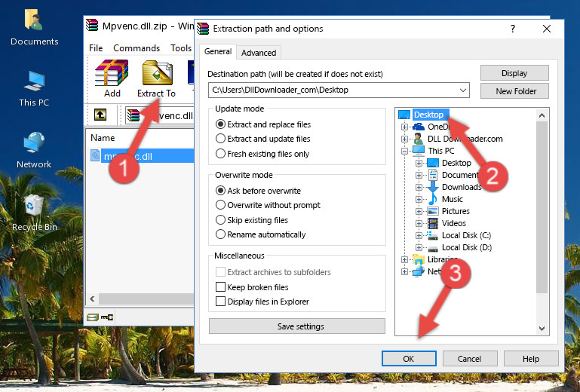Expand the Videos tree node
This screenshot has height=392, width=580.
pos(419,223)
